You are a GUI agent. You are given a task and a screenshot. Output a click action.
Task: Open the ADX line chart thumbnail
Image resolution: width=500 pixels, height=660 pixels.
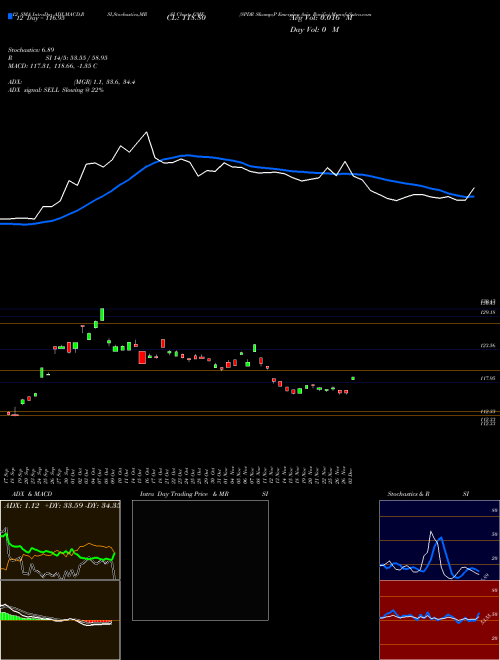(x=60, y=540)
